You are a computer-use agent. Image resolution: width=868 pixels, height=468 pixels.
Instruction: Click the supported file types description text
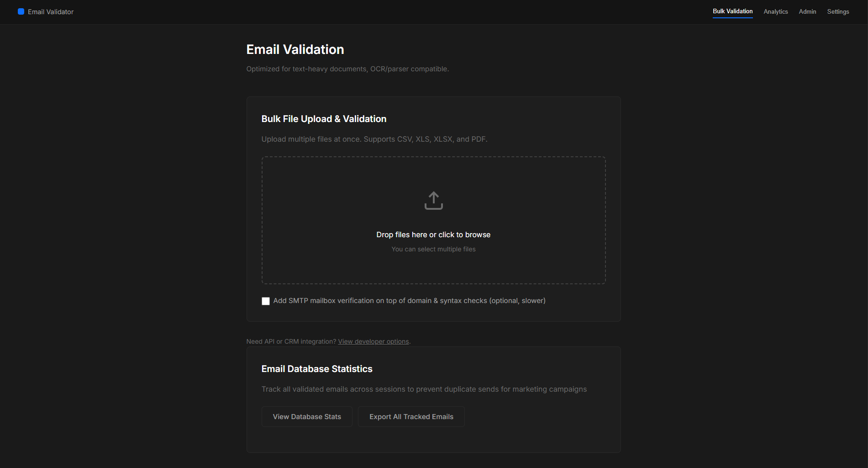[x=374, y=139]
